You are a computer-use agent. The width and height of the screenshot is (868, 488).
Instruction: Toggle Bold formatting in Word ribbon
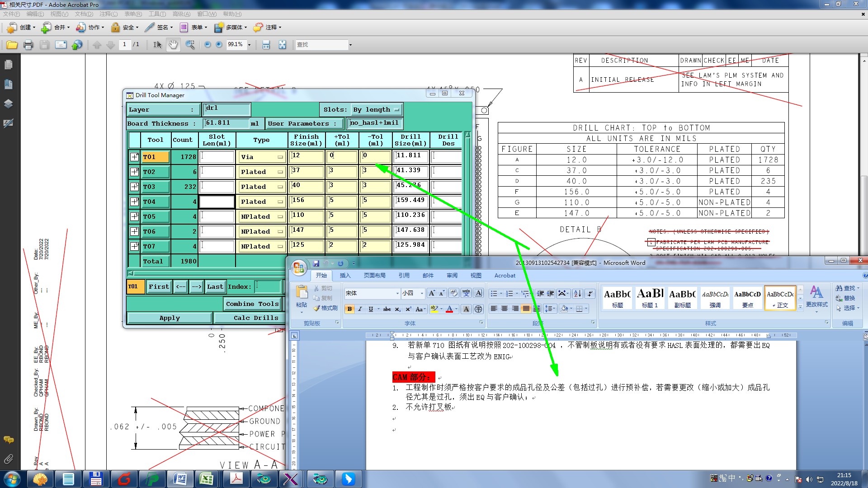pos(349,309)
